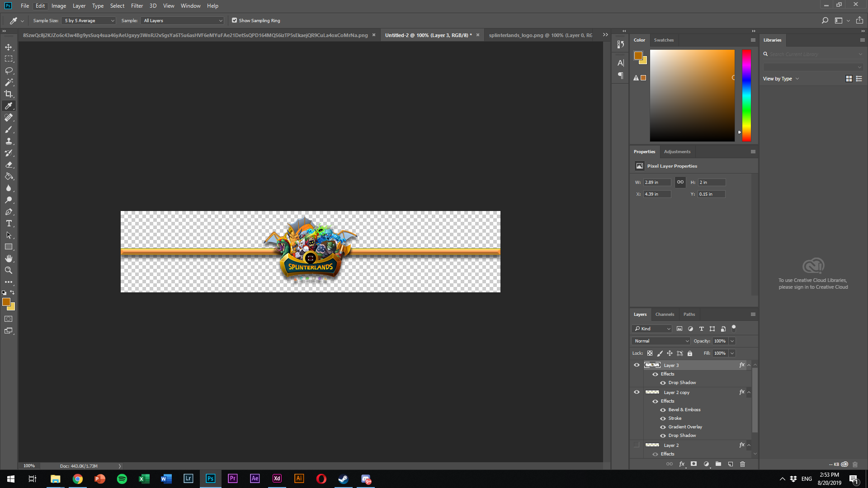Open Spotify from the taskbar

tap(122, 479)
